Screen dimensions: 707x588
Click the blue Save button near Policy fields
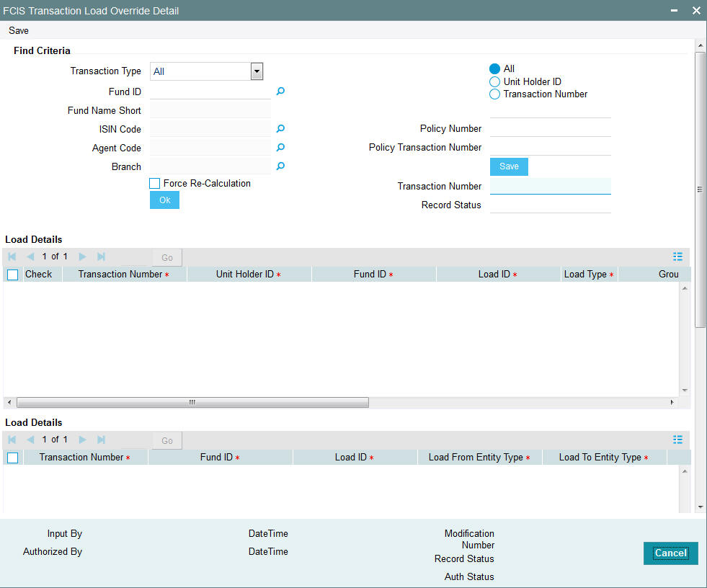click(509, 166)
